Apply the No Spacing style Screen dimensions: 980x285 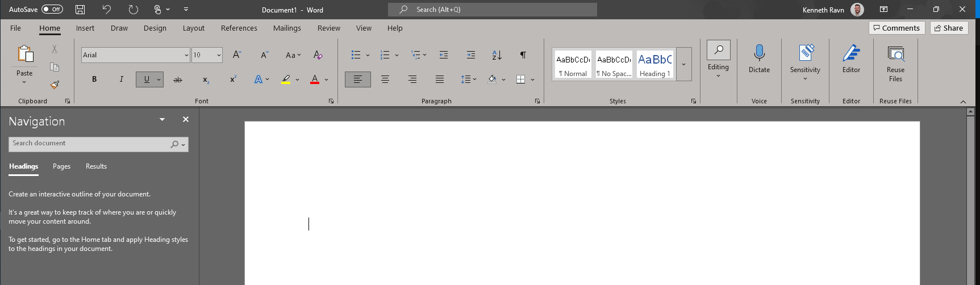pos(614,64)
